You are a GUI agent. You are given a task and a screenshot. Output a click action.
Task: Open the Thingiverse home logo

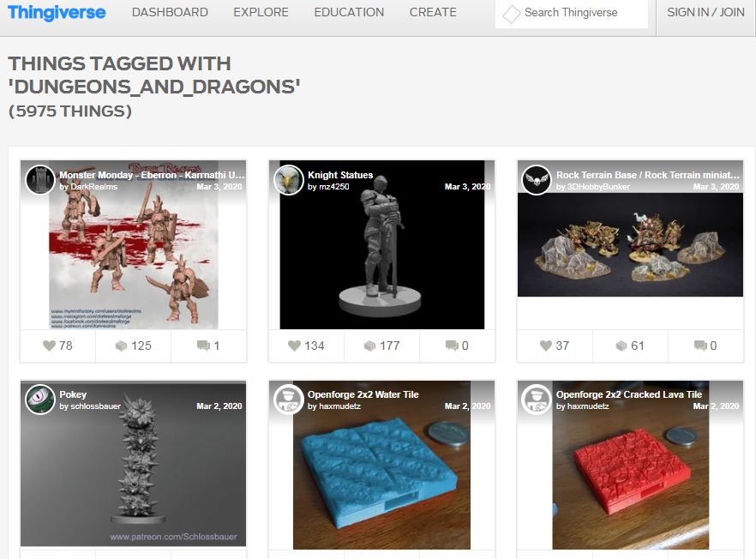57,13
